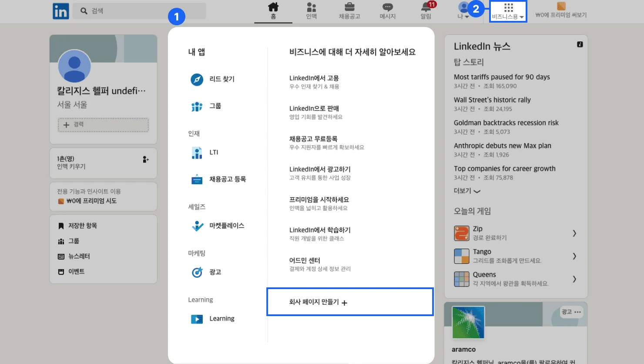
Task: Open the aramco ad logo thumbnail
Action: pyautogui.click(x=468, y=323)
